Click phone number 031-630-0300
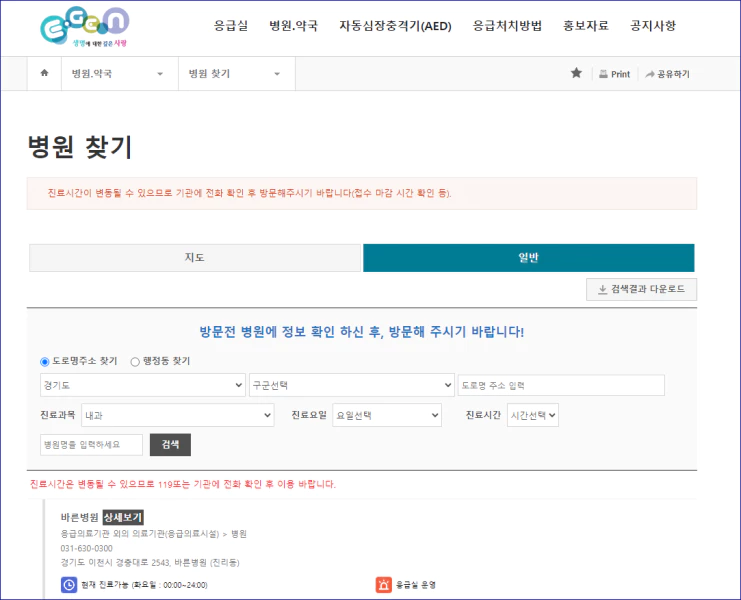This screenshot has width=741, height=600. pyautogui.click(x=86, y=549)
